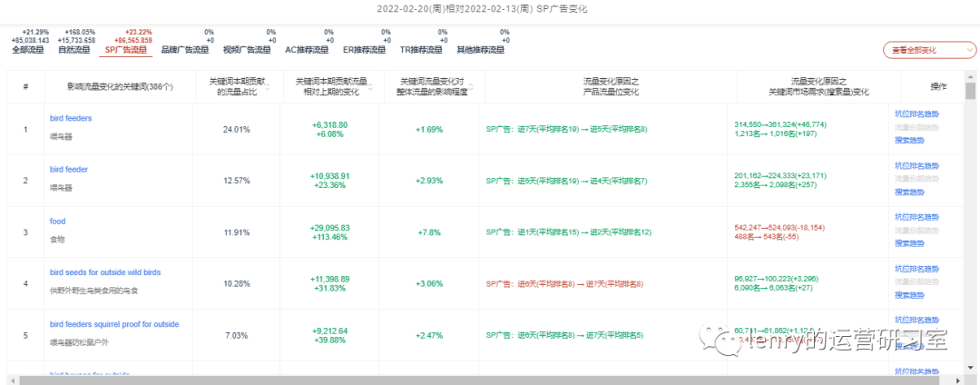Click 坑位排名趋势 in the food row
The image size is (980, 385).
(916, 217)
